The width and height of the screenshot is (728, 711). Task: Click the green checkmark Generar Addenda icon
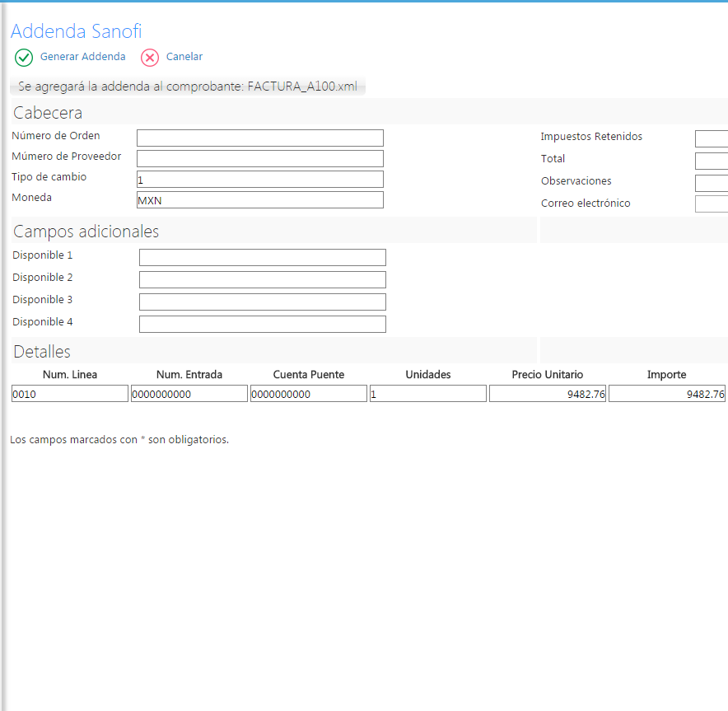click(x=24, y=58)
